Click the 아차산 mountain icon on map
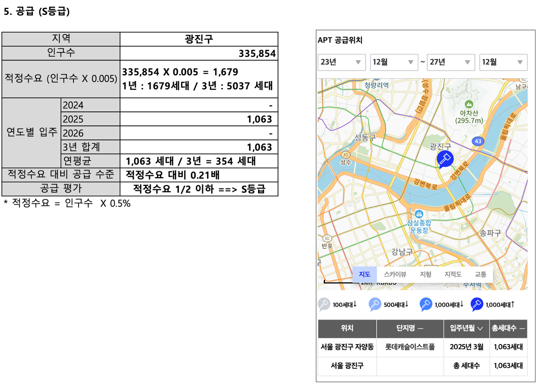This screenshot has width=545, height=392. pos(469,104)
